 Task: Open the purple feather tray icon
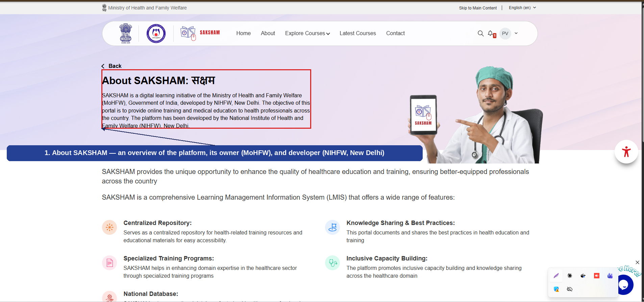point(556,276)
